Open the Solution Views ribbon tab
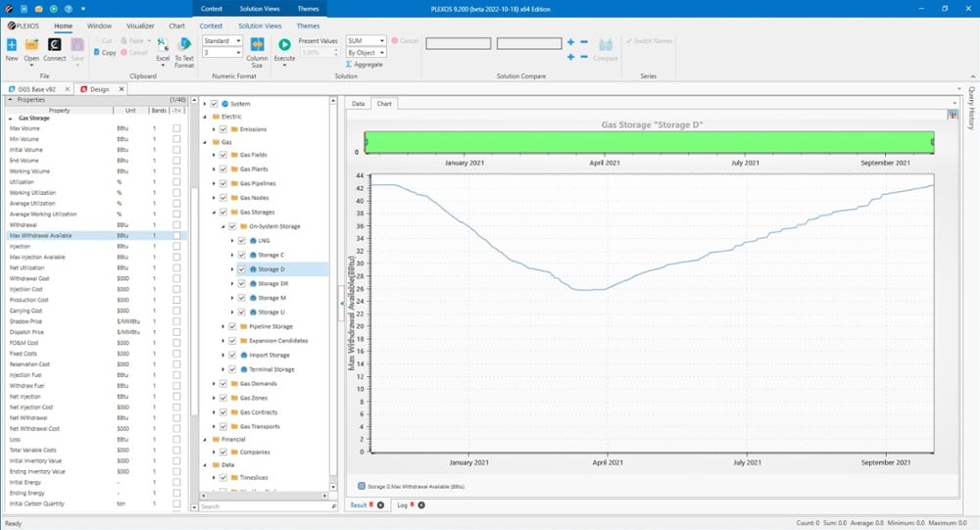Image resolution: width=980 pixels, height=530 pixels. pos(260,25)
